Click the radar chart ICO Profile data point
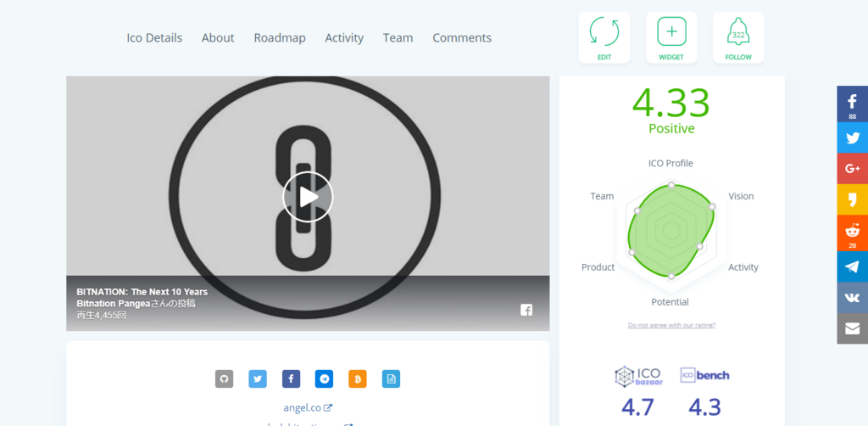Image resolution: width=868 pixels, height=426 pixels. click(671, 185)
